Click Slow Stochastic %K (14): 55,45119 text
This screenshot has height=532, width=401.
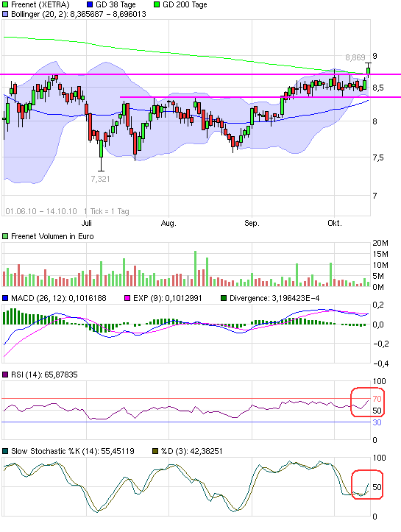click(x=73, y=451)
